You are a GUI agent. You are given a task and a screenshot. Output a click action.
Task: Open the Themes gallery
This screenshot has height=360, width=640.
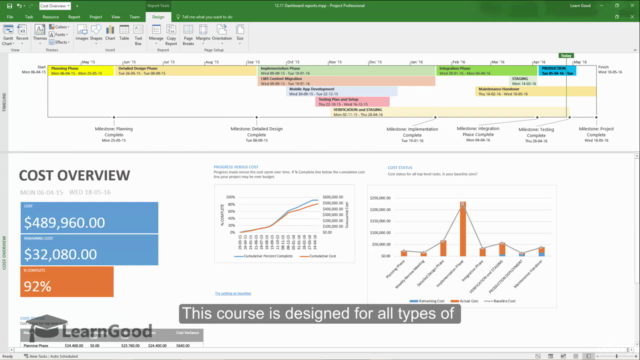[40, 35]
